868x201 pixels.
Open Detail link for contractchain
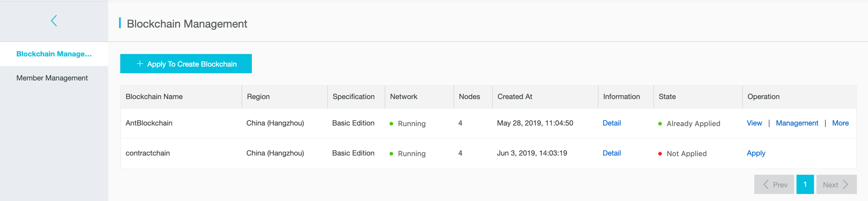tap(611, 153)
